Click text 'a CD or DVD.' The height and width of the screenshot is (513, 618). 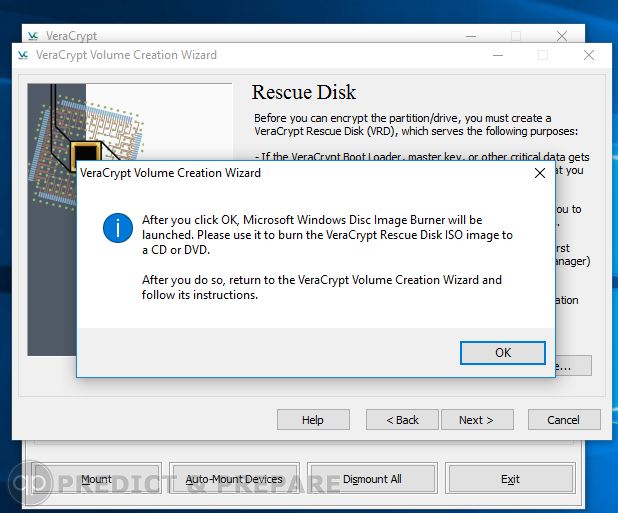point(176,250)
